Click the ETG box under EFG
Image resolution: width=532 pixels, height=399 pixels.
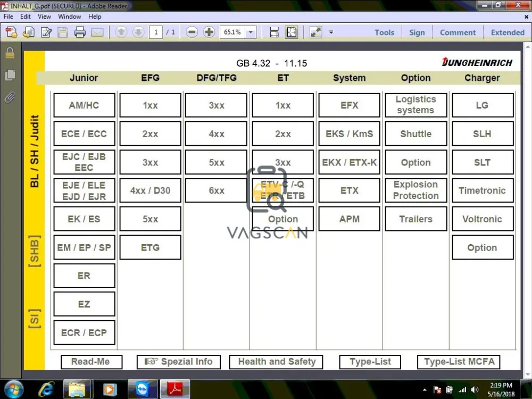point(151,247)
